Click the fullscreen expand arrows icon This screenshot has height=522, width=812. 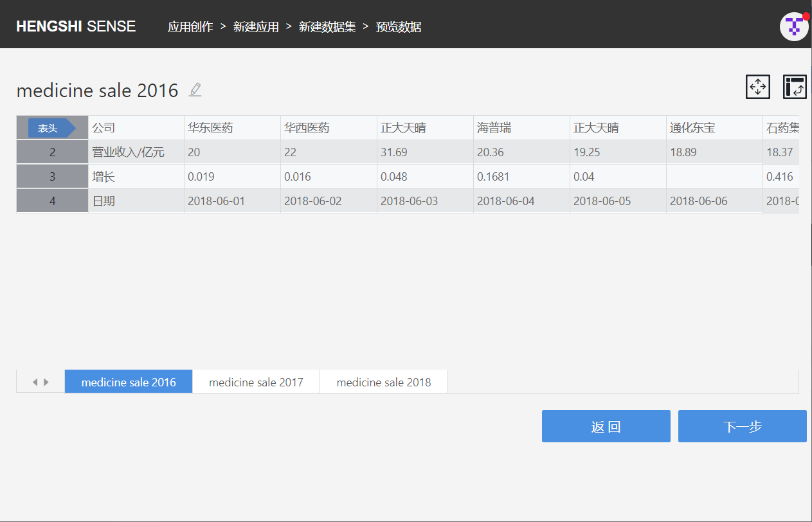point(758,87)
